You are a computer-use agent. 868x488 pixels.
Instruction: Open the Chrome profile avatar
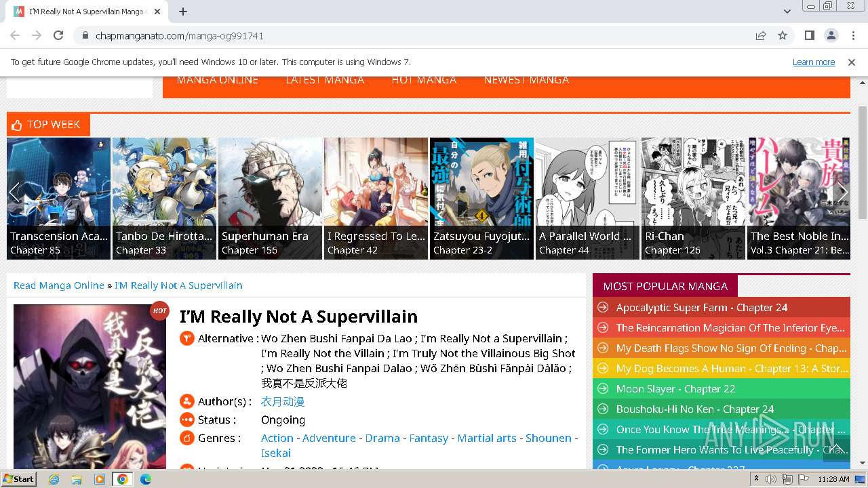click(x=831, y=35)
